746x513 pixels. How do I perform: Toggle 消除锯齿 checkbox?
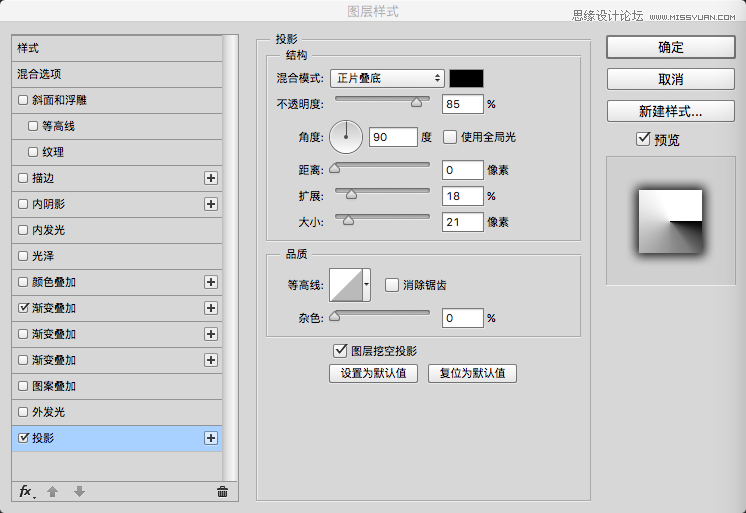tap(392, 285)
